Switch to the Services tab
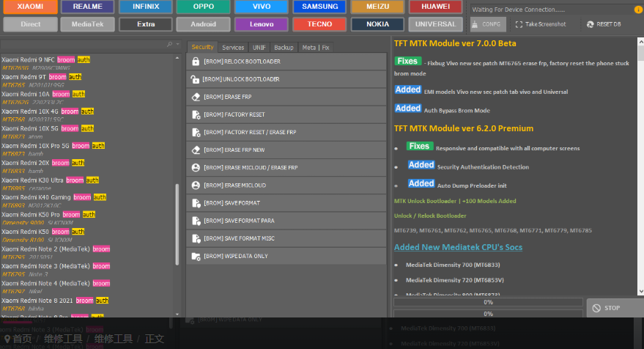The image size is (644, 349). pos(233,47)
